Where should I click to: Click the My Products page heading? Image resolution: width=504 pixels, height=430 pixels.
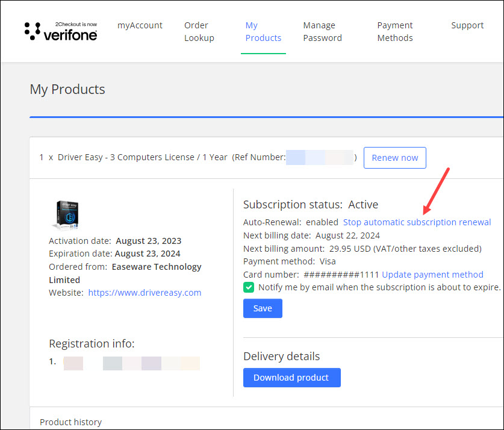pos(67,90)
